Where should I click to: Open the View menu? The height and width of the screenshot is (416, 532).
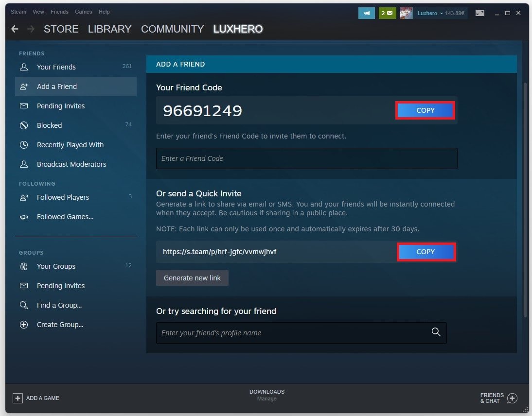tap(38, 12)
